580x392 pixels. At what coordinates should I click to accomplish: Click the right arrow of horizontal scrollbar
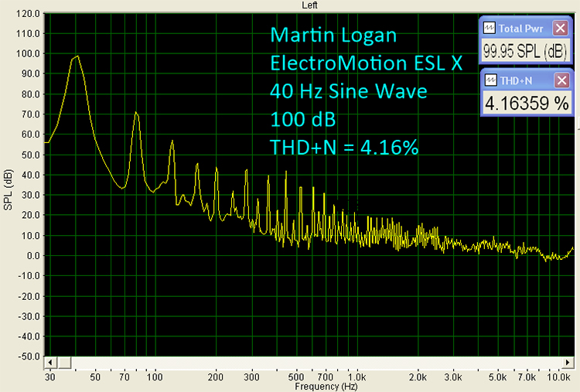click(x=568, y=363)
